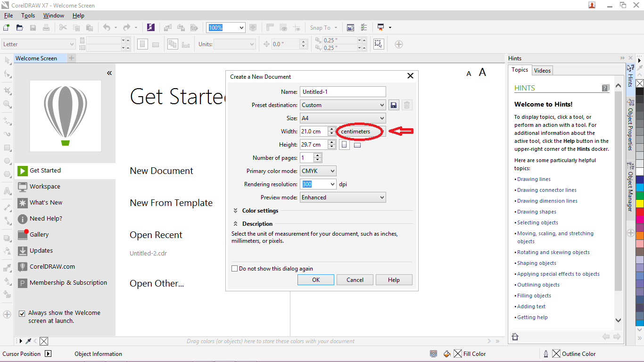The image size is (644, 362).
Task: Open the Tools menu
Action: (x=28, y=15)
